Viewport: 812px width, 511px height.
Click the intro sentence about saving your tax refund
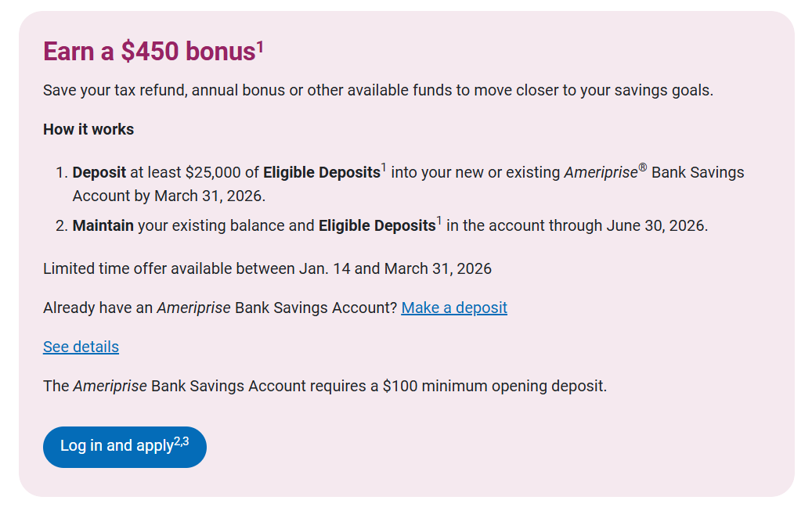(x=378, y=90)
